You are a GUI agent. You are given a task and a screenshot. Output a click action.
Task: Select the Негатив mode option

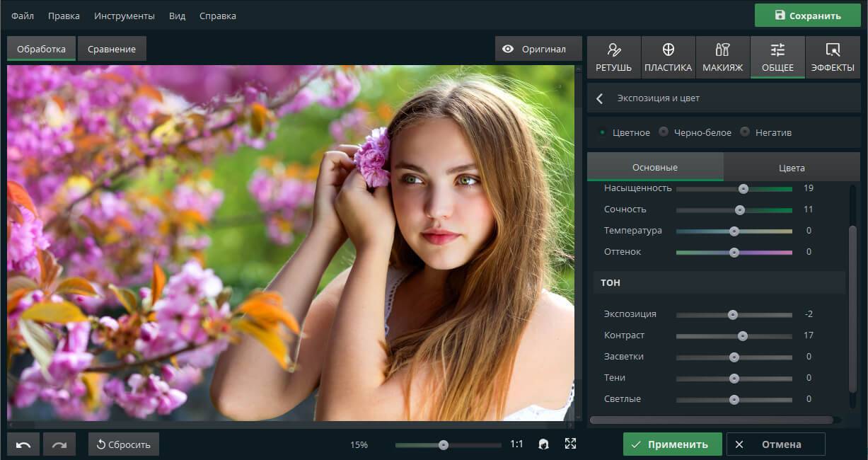(745, 132)
